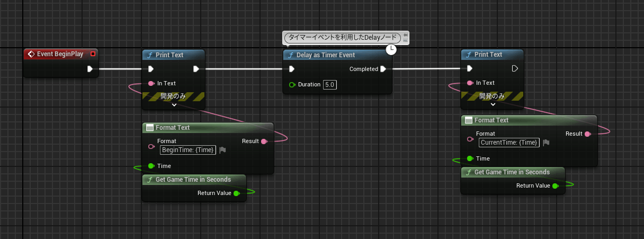Click the function f icon on the Delay node header
This screenshot has height=239, width=644.
click(291, 55)
